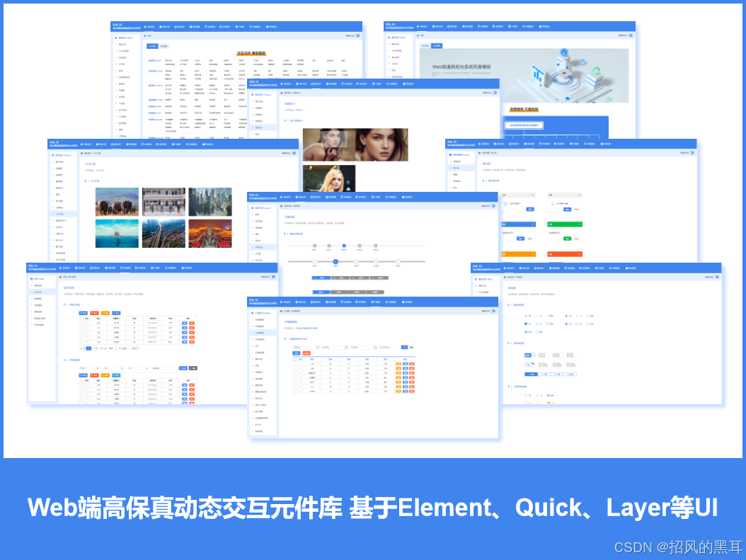The height and width of the screenshot is (560, 746).
Task: Click the green confirm button in the green dialog
Action: 567,239
